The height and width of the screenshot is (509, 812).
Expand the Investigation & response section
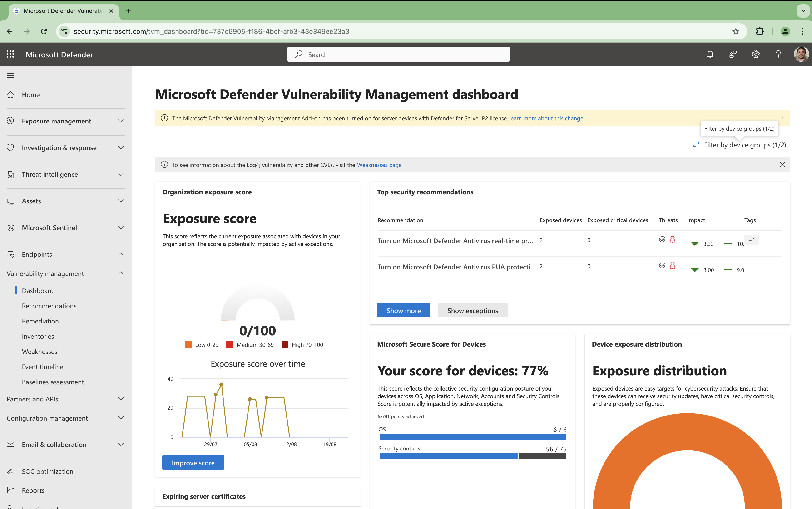[x=121, y=147]
